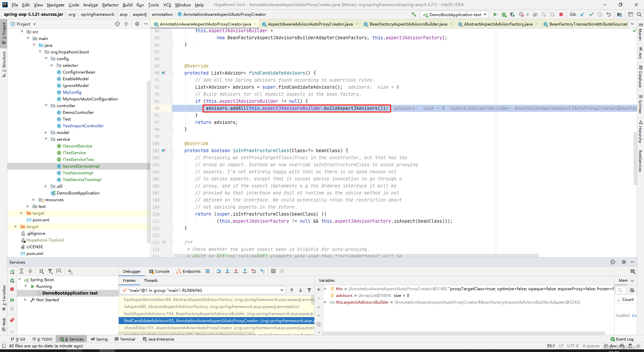
Task: Open the Maven side panel
Action: 640,31
